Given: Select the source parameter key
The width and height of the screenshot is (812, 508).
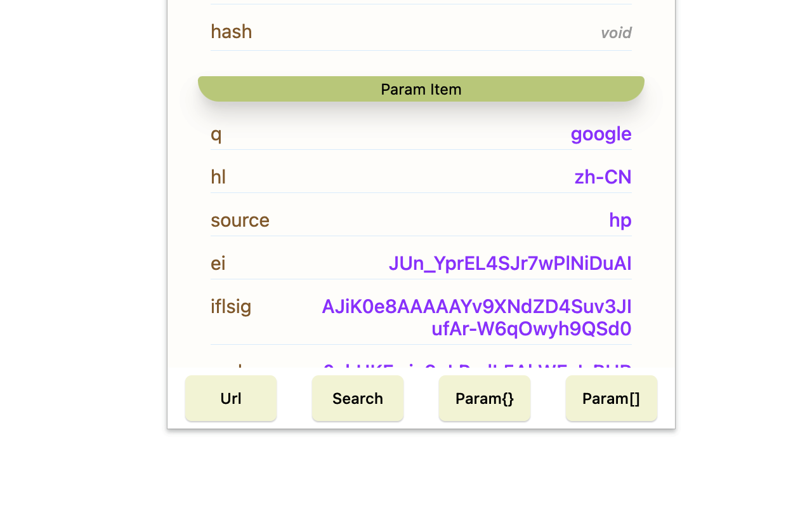Looking at the screenshot, I should (240, 220).
